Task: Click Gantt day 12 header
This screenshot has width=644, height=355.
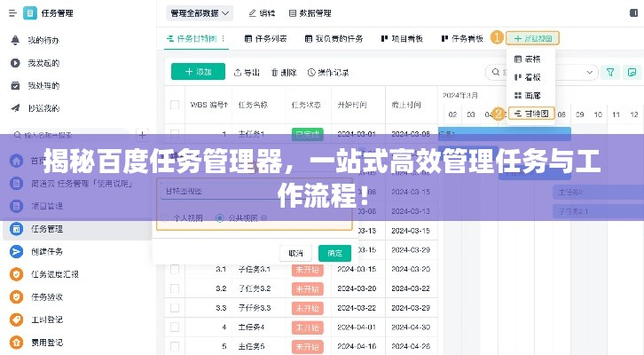Action: pyautogui.click(x=634, y=114)
